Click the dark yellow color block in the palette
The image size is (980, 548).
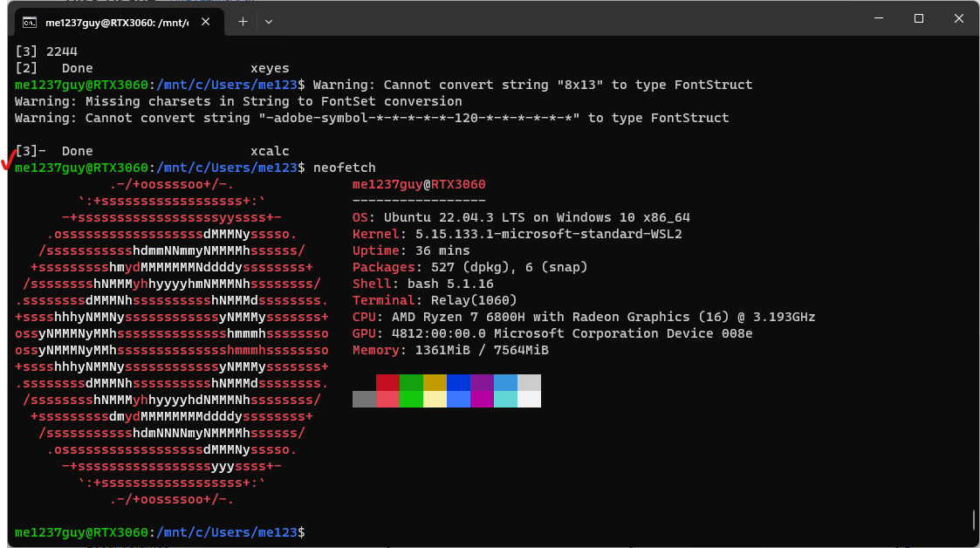point(435,382)
